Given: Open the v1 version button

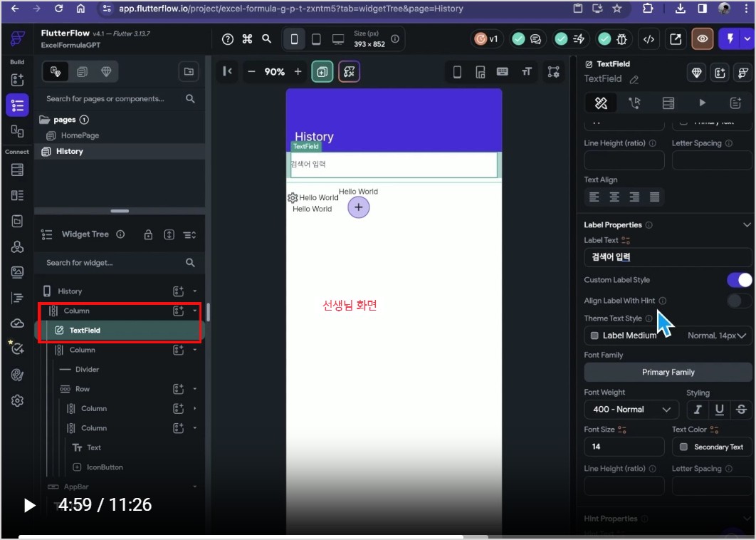Looking at the screenshot, I should click(487, 39).
